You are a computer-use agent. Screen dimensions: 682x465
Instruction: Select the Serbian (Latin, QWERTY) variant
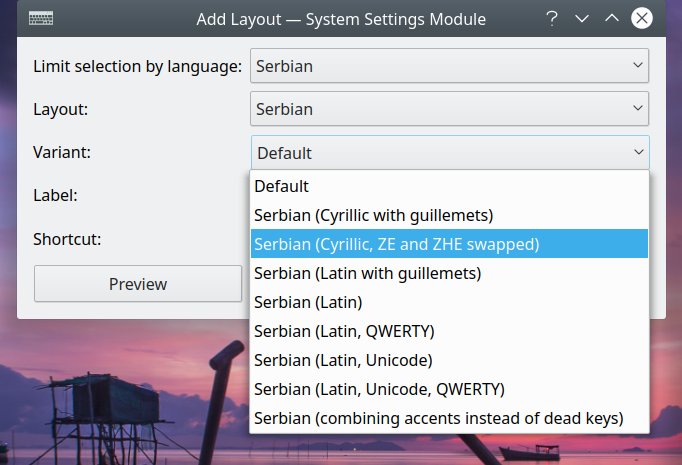click(x=449, y=331)
